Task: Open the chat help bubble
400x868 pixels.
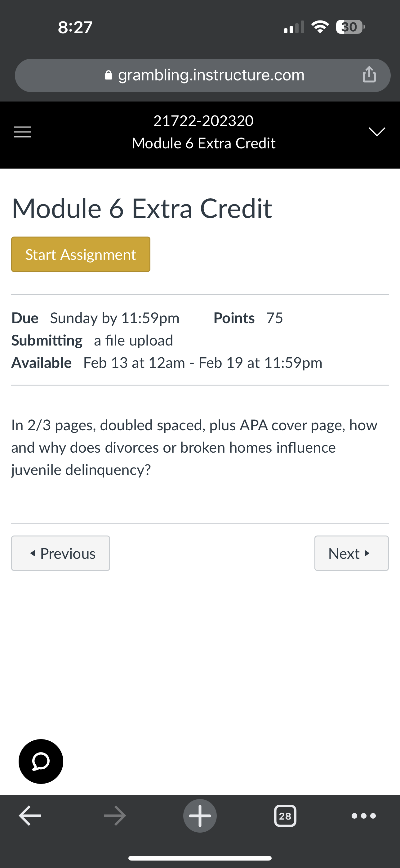Action: (x=41, y=762)
